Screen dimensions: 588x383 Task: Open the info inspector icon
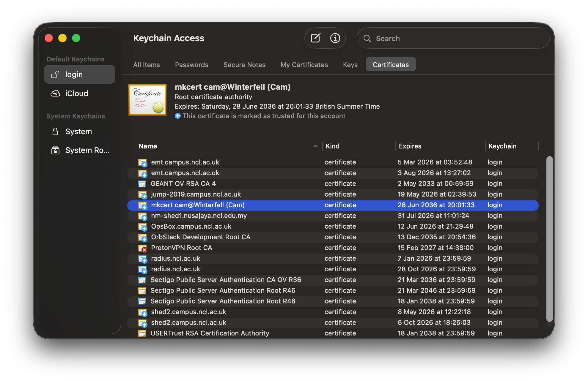[335, 38]
